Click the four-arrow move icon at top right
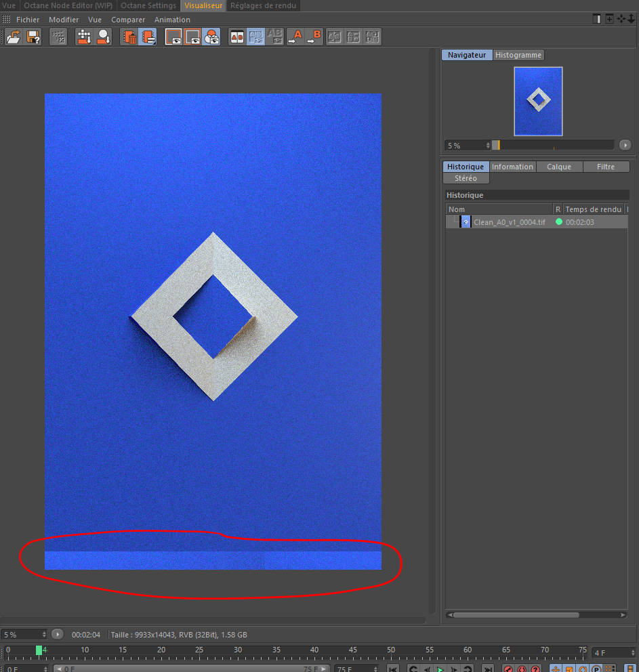This screenshot has width=639, height=672. 621,19
